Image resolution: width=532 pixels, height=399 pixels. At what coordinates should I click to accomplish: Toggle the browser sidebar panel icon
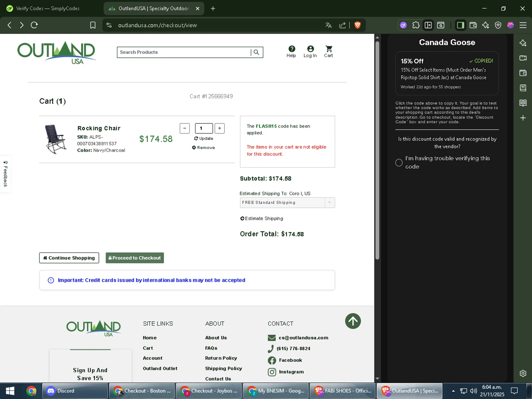[460, 25]
